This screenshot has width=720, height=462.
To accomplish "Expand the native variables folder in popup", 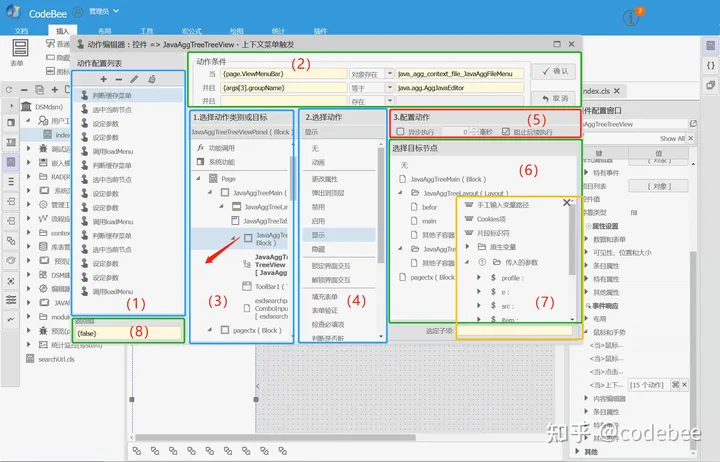I will click(467, 247).
